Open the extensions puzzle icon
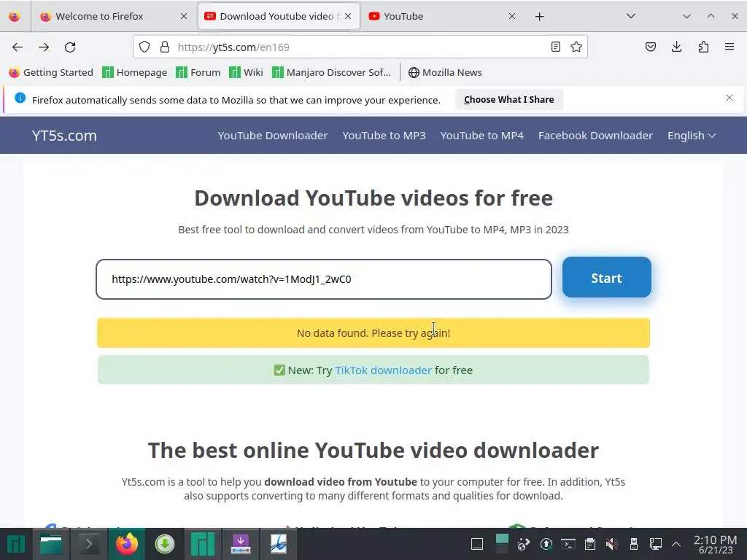This screenshot has width=747, height=560. click(703, 47)
